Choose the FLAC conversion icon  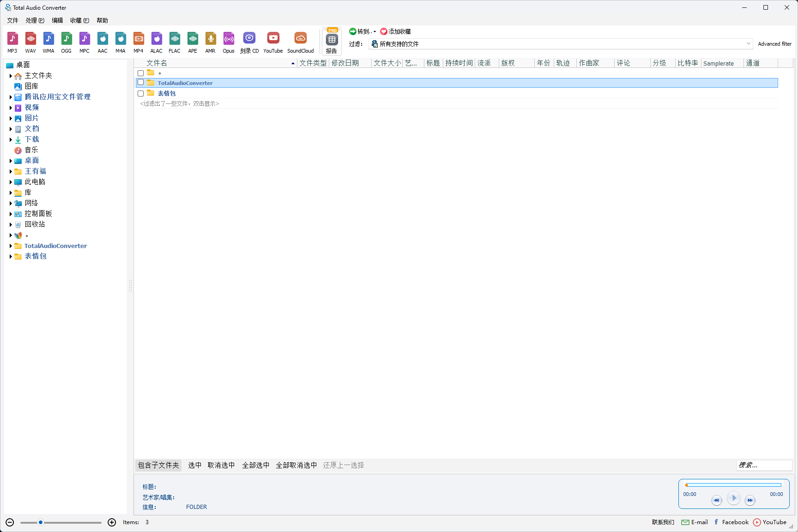(175, 42)
